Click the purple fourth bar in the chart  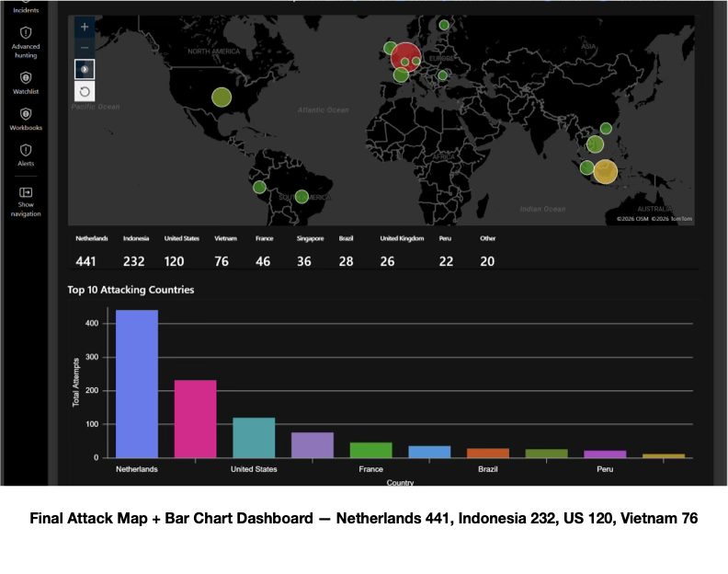(x=313, y=445)
